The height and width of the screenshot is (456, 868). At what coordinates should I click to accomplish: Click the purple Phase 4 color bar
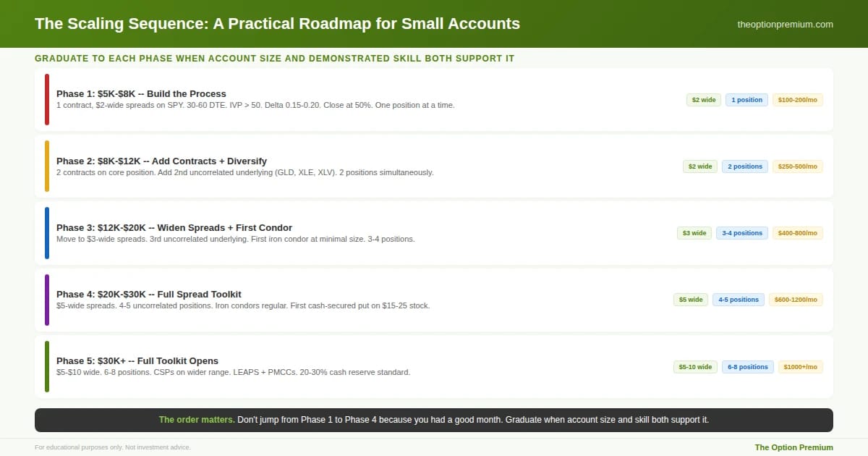pyautogui.click(x=47, y=300)
